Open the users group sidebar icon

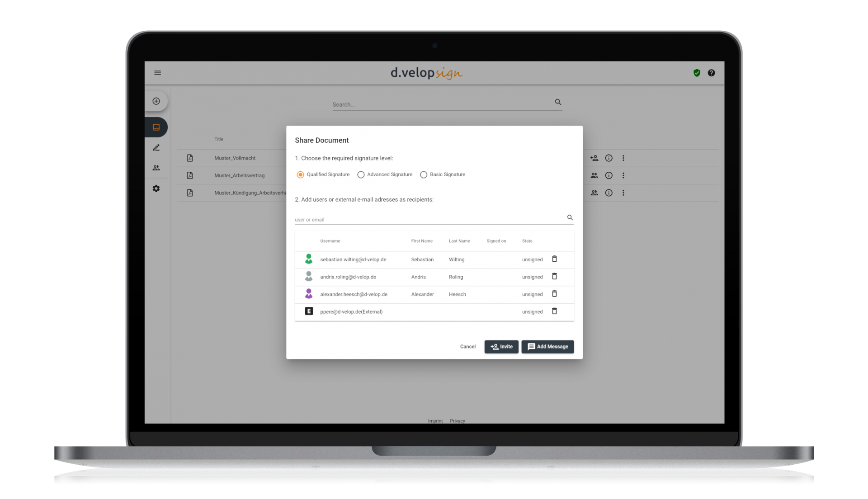156,168
